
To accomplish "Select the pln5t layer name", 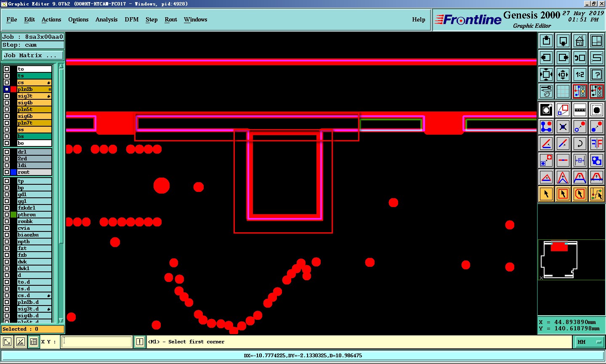I will point(34,109).
